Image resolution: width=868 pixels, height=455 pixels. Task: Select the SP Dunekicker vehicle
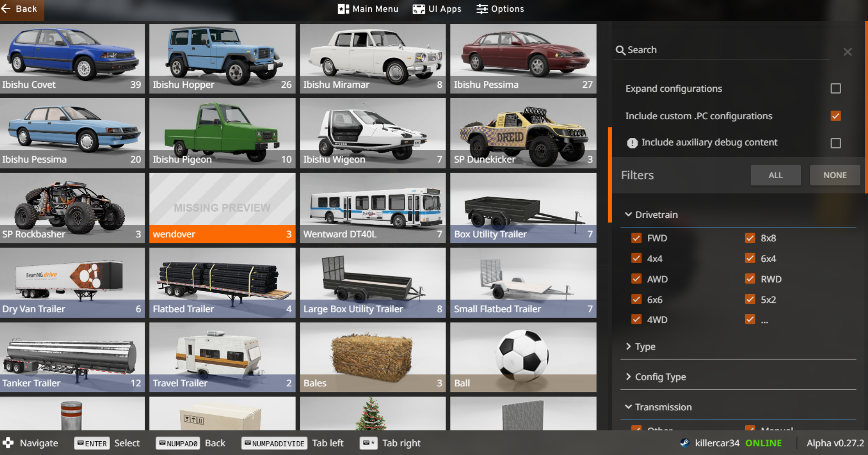pos(523,133)
